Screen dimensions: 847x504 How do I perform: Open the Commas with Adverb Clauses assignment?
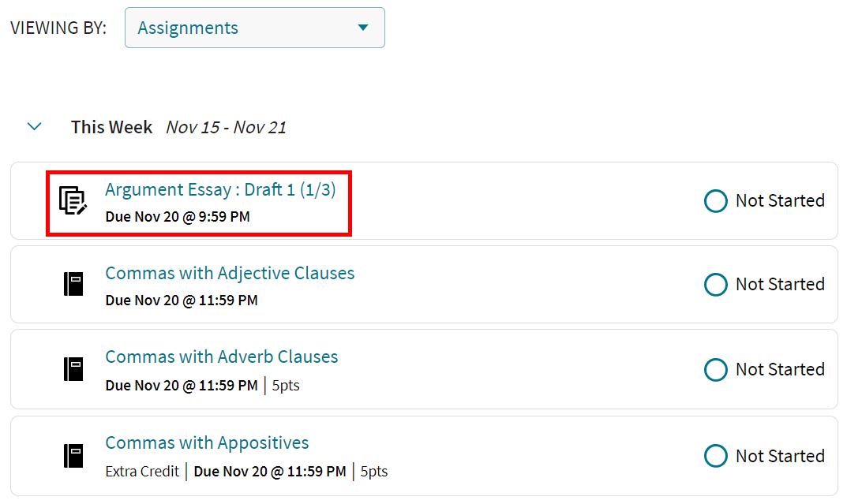point(222,357)
